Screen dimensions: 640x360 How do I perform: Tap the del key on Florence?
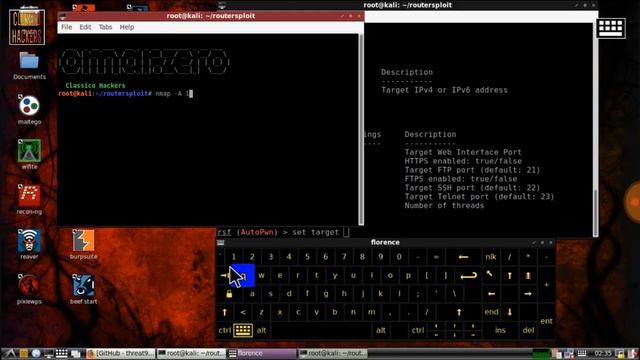(528, 330)
